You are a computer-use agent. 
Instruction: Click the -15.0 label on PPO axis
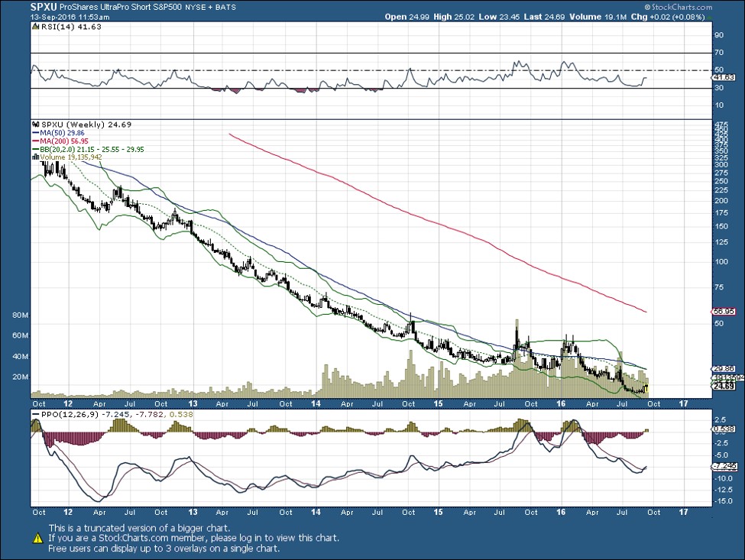click(723, 501)
